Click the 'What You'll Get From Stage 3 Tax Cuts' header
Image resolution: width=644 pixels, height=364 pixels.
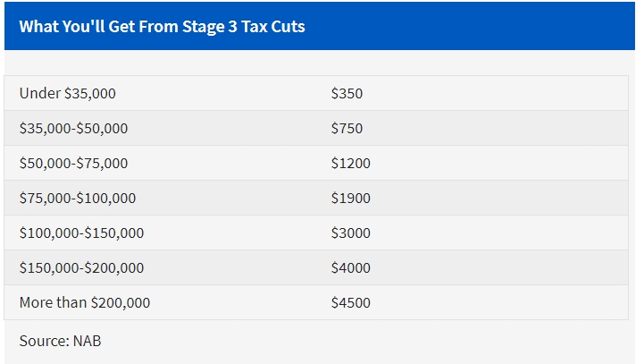click(162, 26)
